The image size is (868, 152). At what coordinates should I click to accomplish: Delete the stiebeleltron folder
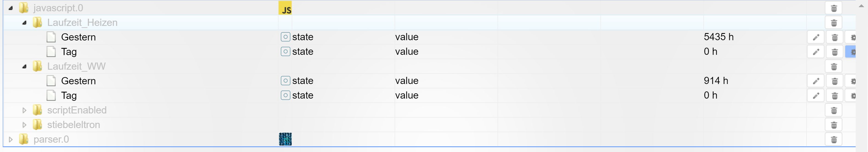[x=834, y=125]
